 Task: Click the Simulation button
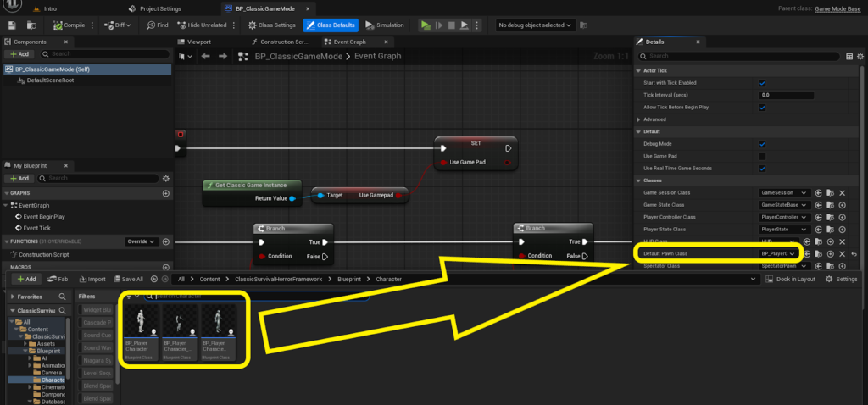pos(385,25)
